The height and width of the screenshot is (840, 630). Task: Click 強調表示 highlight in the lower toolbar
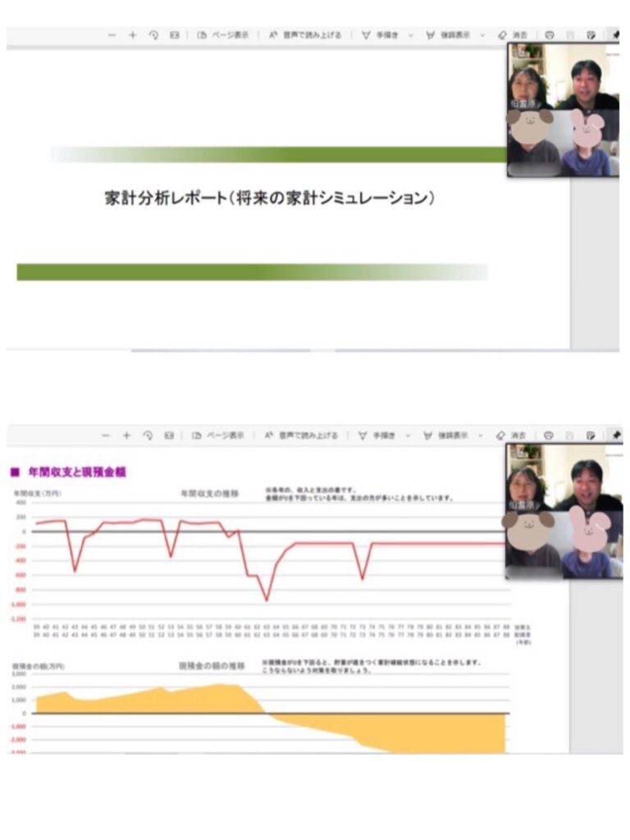(448, 435)
